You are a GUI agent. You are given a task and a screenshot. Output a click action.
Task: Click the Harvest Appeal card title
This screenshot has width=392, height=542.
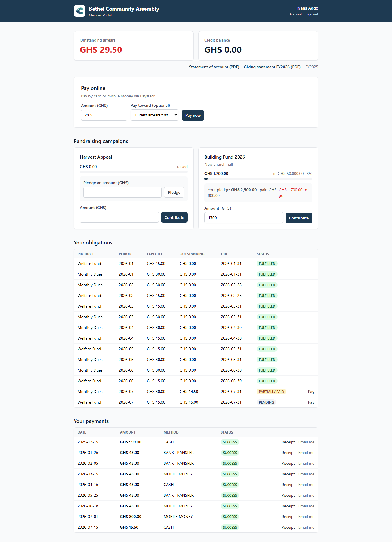click(x=96, y=157)
